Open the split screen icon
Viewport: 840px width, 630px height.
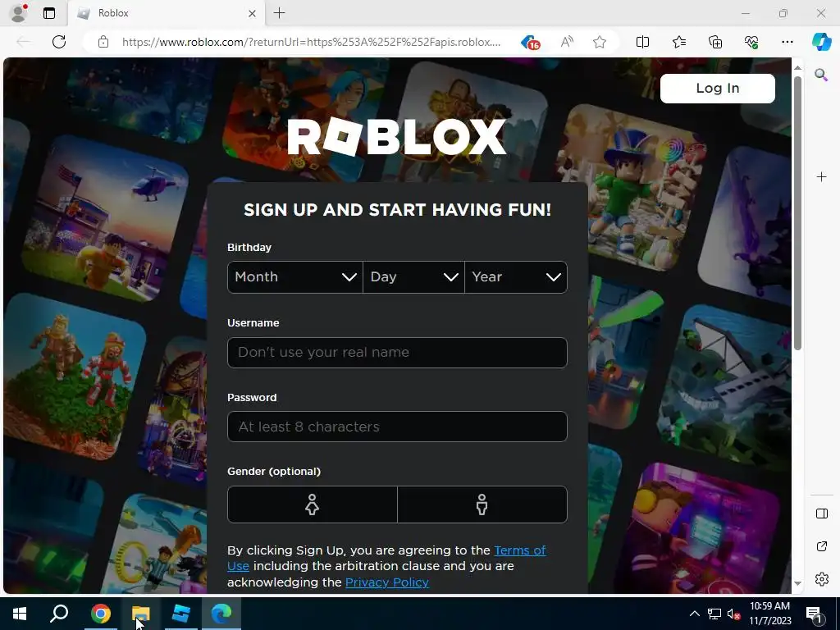pyautogui.click(x=642, y=42)
